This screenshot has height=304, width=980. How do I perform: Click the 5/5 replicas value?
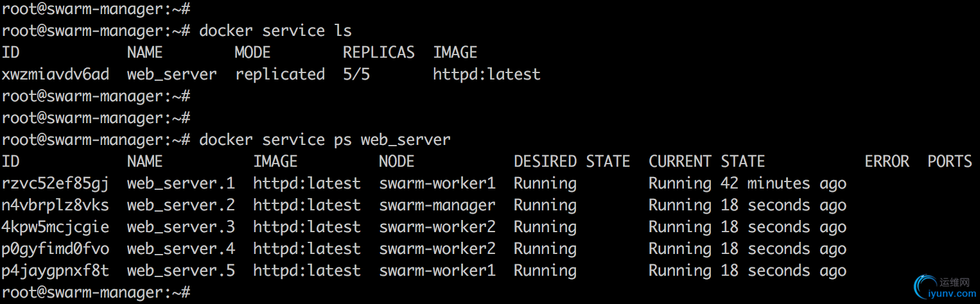click(x=356, y=74)
